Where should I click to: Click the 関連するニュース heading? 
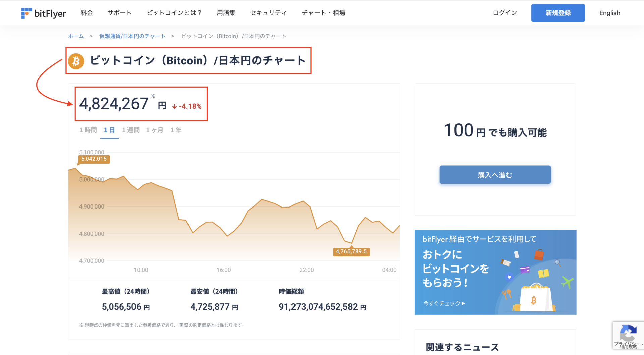(462, 347)
